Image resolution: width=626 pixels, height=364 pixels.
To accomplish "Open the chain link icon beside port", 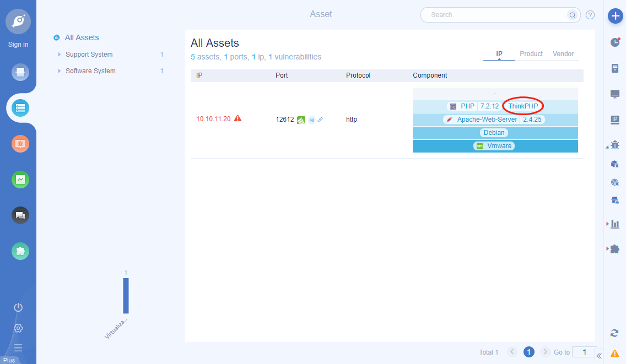I will (x=320, y=119).
